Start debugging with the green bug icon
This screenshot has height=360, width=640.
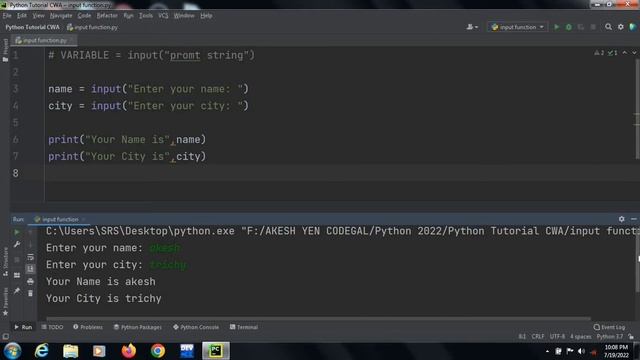[x=569, y=27]
